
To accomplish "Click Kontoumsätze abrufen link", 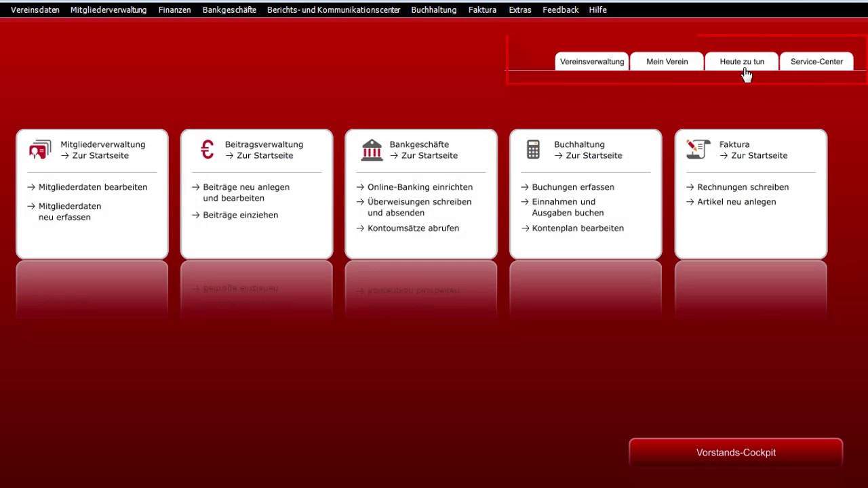I will (x=408, y=228).
